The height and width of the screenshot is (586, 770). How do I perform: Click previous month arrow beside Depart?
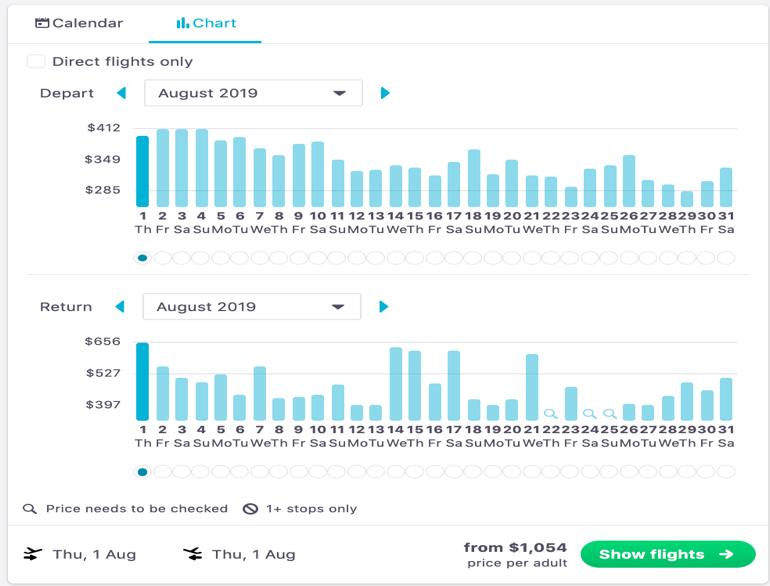coord(122,93)
